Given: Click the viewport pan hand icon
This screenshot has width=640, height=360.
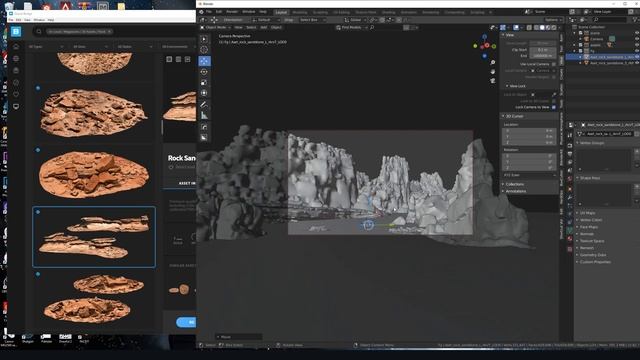Looking at the screenshot, I should coord(493,72).
